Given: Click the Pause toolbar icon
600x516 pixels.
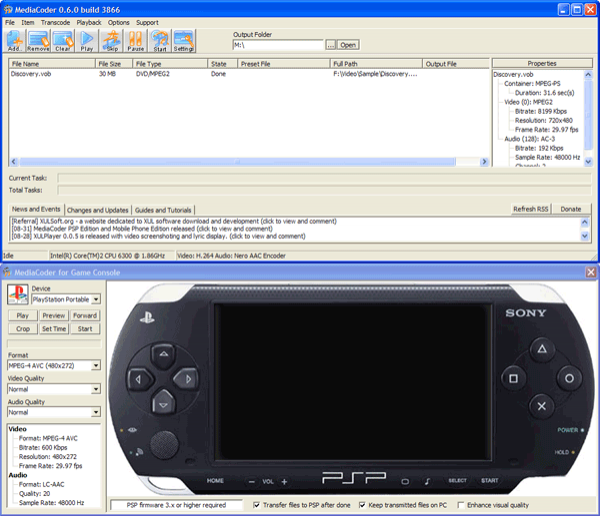Looking at the screenshot, I should (135, 41).
